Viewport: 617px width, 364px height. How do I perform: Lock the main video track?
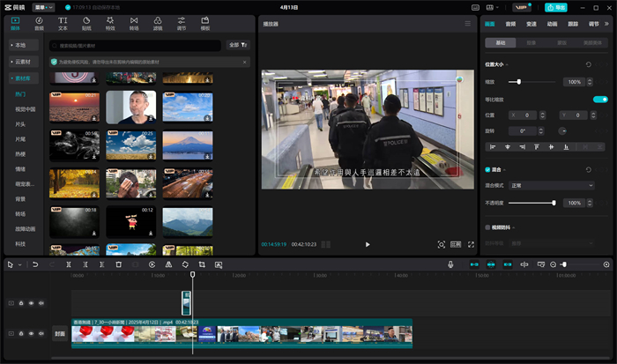tap(21, 333)
